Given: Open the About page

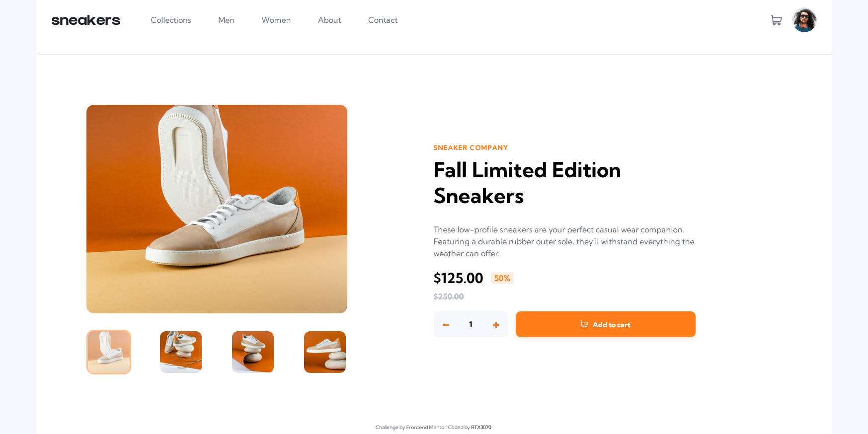Looking at the screenshot, I should (x=329, y=20).
